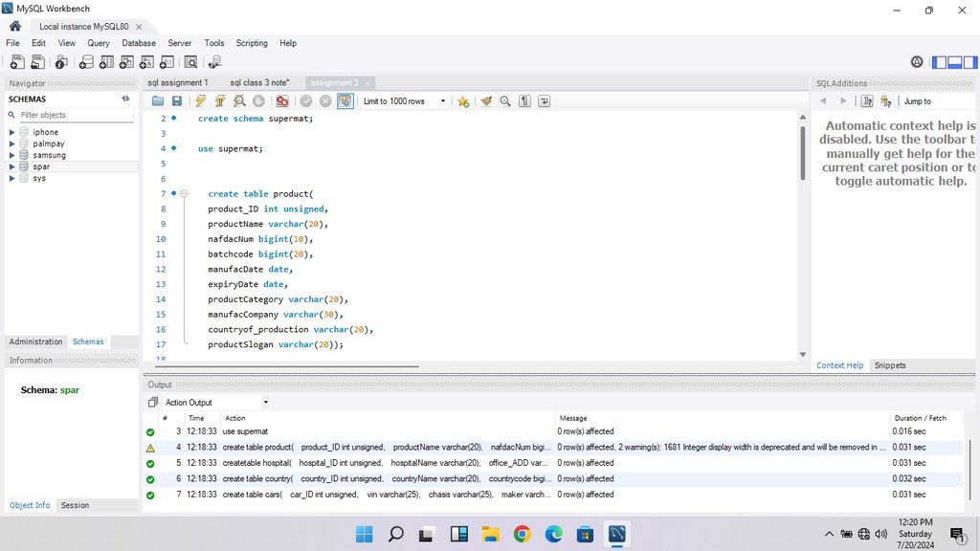Expand the iphone schema
This screenshot has width=980, height=551.
tap(11, 132)
